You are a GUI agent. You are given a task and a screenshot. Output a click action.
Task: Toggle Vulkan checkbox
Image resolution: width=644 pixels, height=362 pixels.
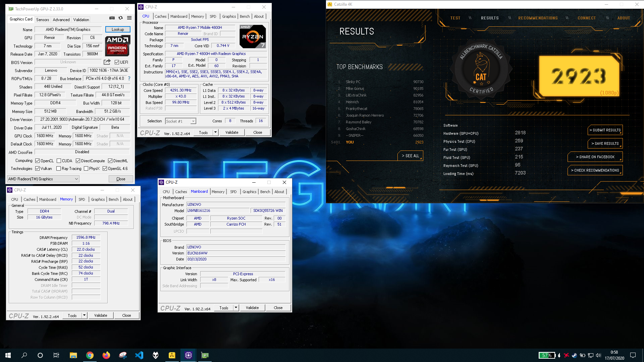click(38, 169)
